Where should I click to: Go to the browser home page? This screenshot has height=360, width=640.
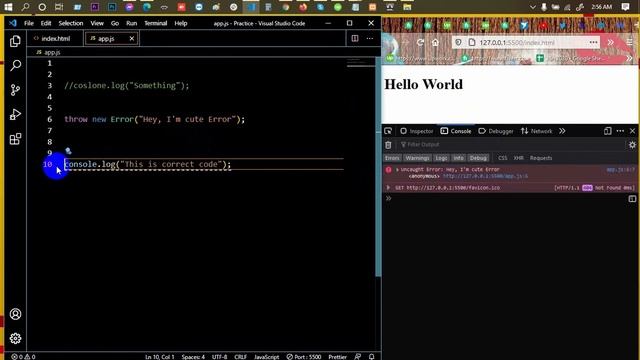435,42
